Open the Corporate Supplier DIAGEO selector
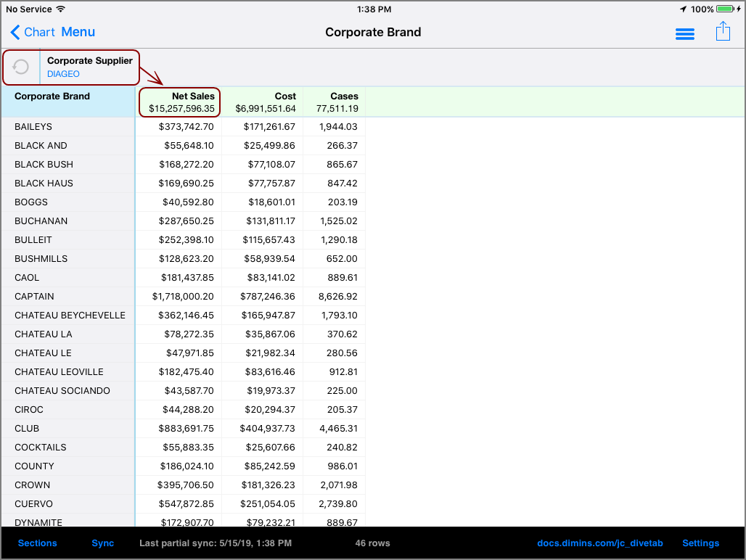The image size is (746, 560). coord(89,67)
